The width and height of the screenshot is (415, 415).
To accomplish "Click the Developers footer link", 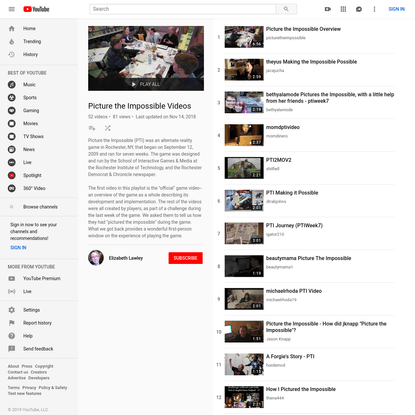I will tap(39, 378).
